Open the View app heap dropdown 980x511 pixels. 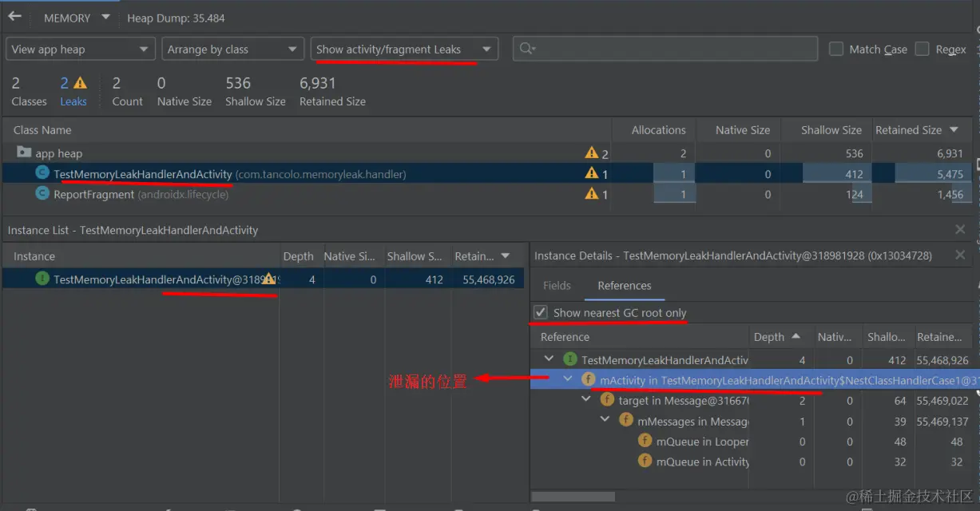pyautogui.click(x=80, y=50)
